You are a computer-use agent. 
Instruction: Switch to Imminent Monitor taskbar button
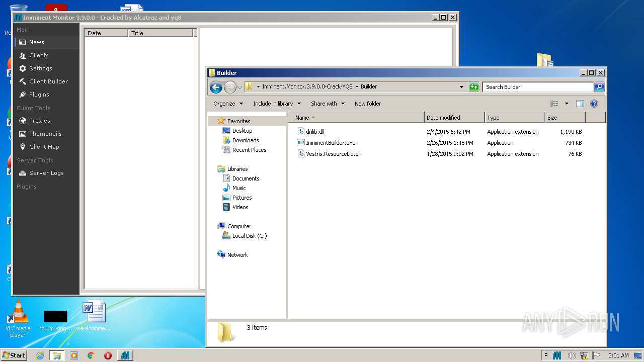pyautogui.click(x=125, y=355)
